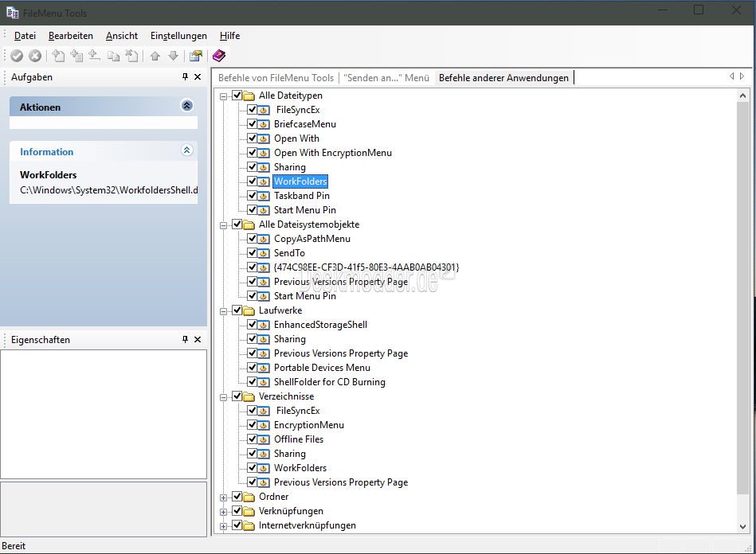
Task: Toggle the {474C98EE-CF3D-41f5-80E3-4AAB0AB04301} checkbox
Action: tap(253, 267)
